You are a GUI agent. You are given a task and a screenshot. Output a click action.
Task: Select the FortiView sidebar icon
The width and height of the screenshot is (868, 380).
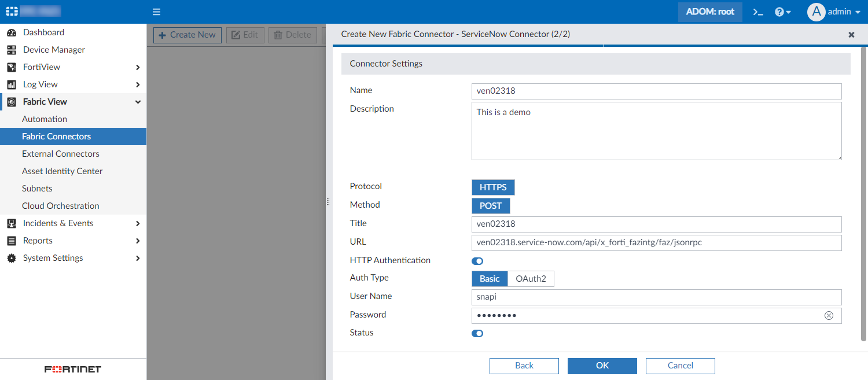[12, 67]
